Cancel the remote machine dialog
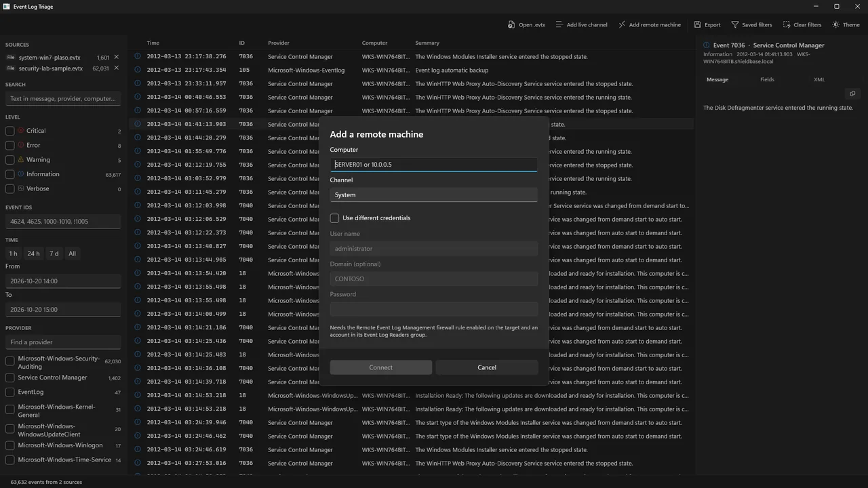The image size is (868, 488). (487, 367)
